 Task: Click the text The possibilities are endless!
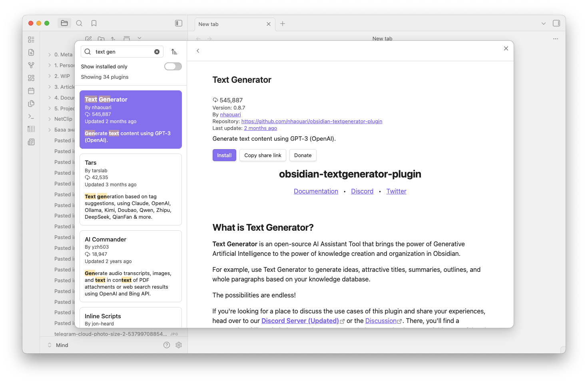pos(254,295)
